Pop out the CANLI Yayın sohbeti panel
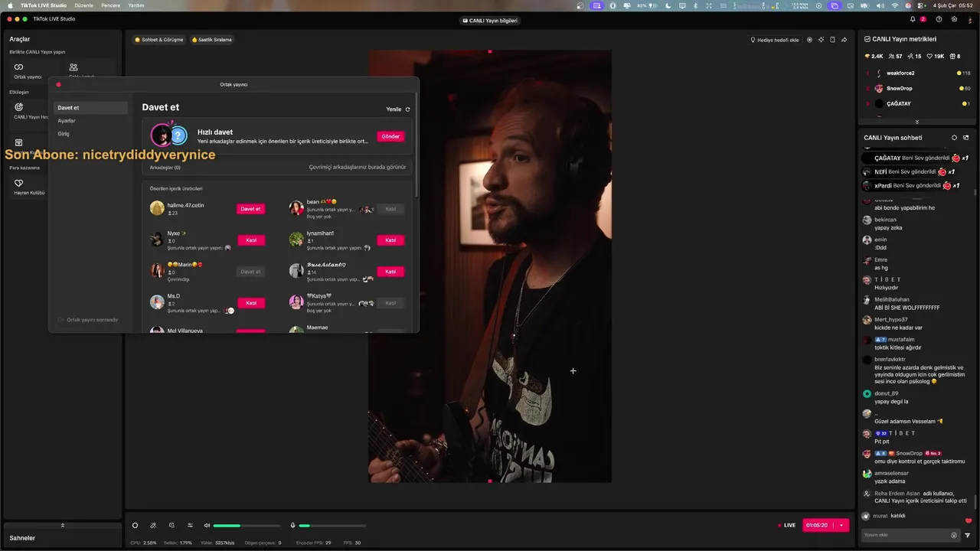 click(965, 138)
